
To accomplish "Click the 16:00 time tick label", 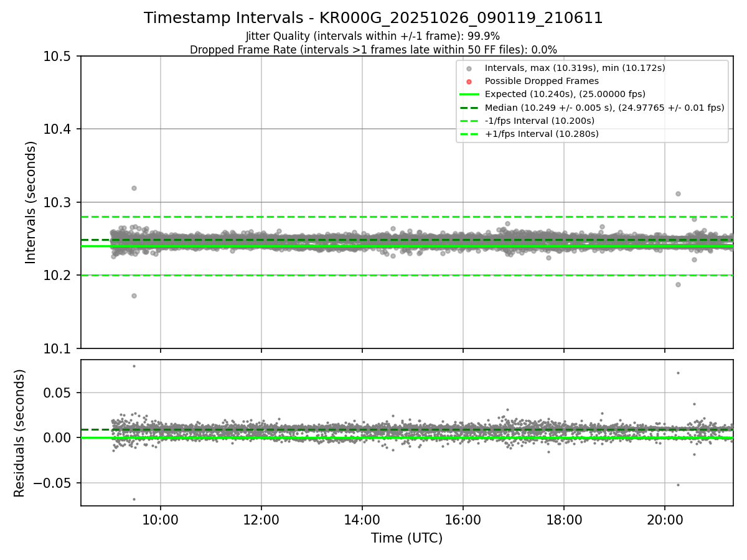I will tap(463, 520).
